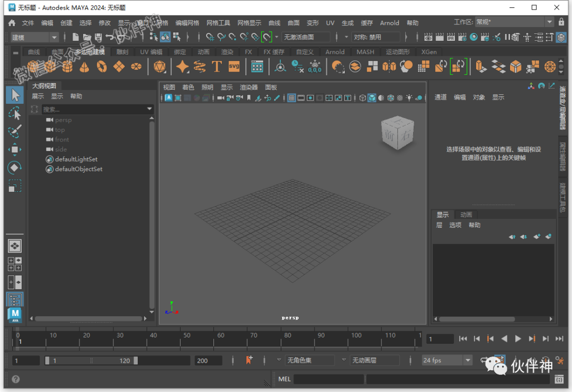Pick the Paint selection tool
572x392 pixels.
tap(15, 131)
